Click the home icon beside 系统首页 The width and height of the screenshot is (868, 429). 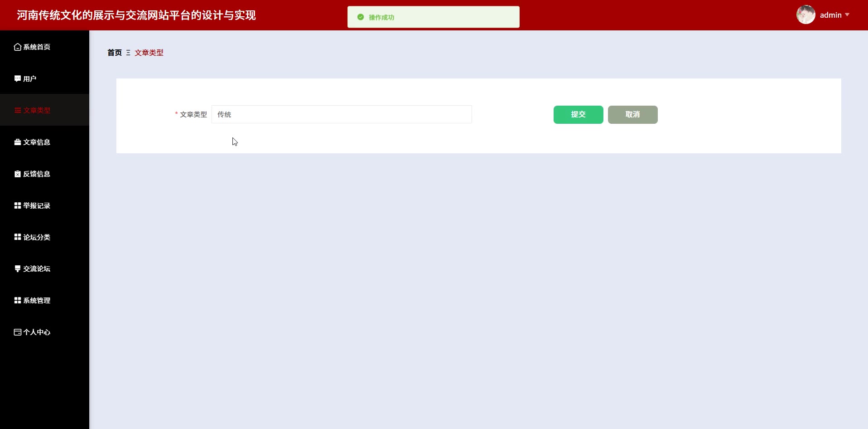18,47
